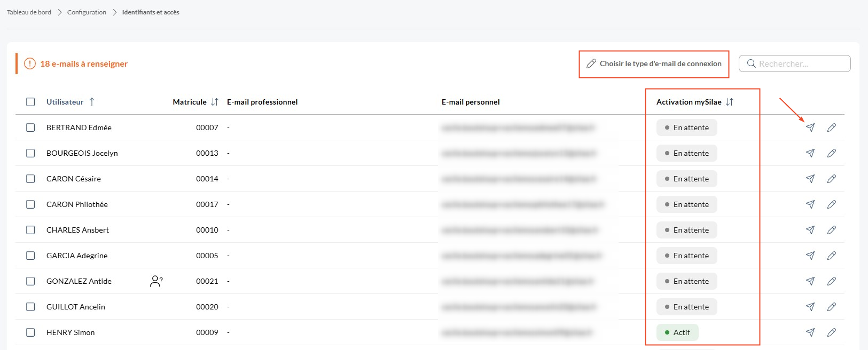Edit HENRY Simon's row with pencil
The width and height of the screenshot is (868, 350).
[x=832, y=332]
